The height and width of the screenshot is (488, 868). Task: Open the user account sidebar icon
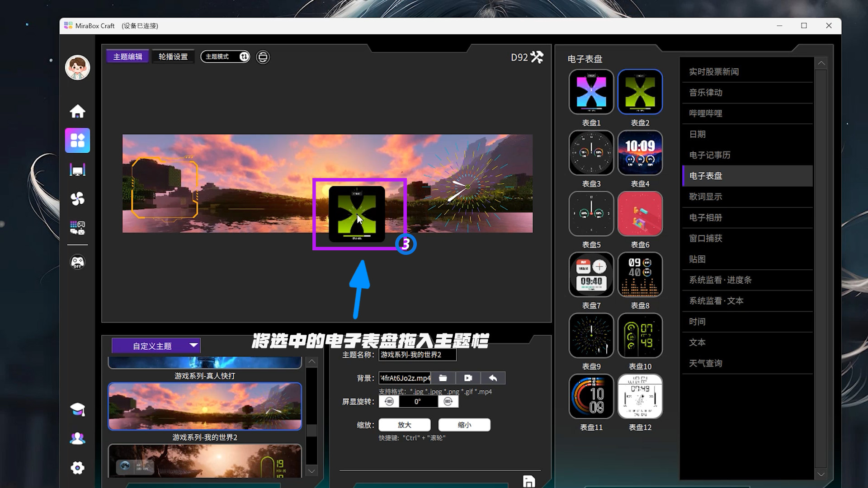tap(77, 438)
